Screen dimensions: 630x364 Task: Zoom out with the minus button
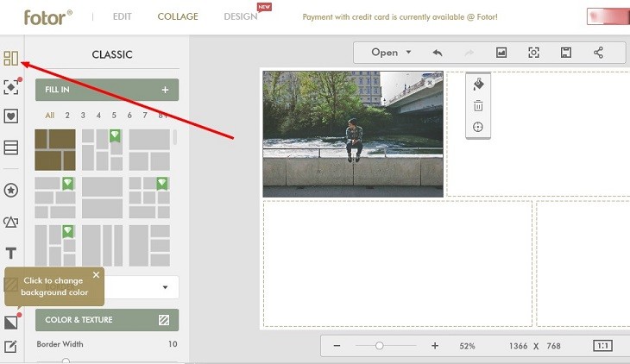click(337, 346)
